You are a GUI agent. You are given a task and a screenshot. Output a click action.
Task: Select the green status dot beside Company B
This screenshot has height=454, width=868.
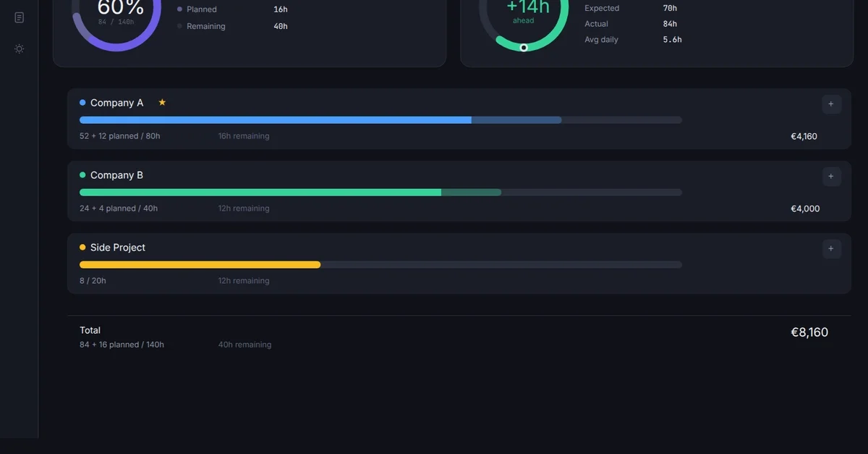click(81, 175)
